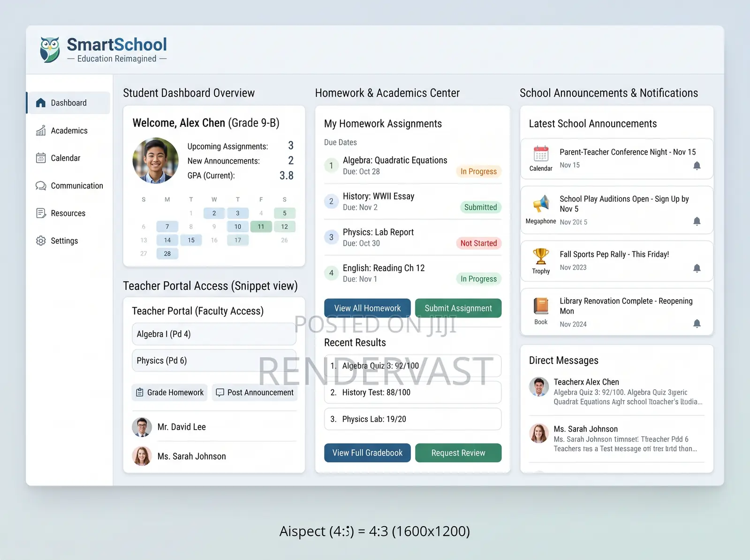Click the In Progress badge for Algebra
This screenshot has height=560, width=750.
[478, 172]
